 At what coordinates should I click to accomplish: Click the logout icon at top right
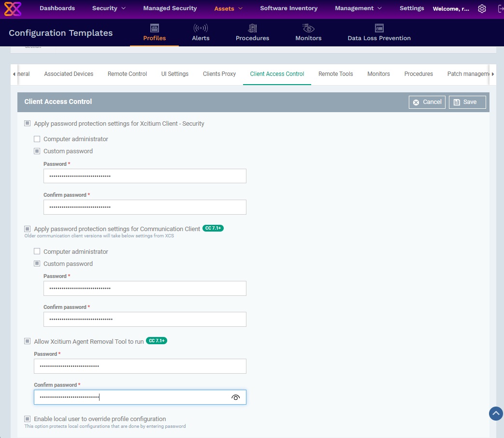(x=501, y=9)
